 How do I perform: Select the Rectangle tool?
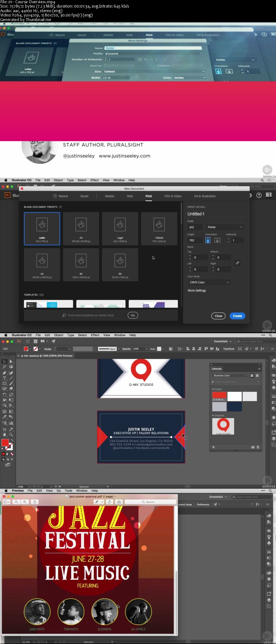(5, 383)
